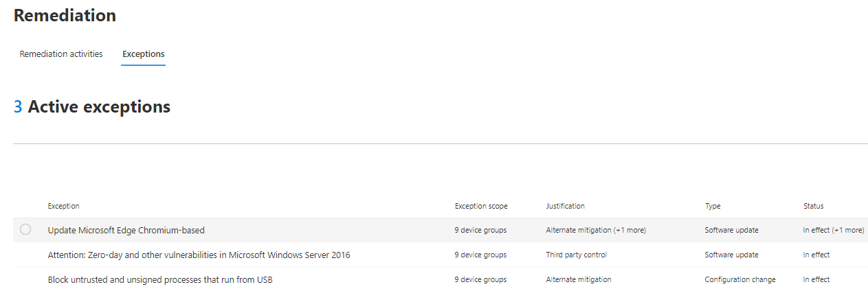Click the In effect (+1 more) status
The width and height of the screenshot is (868, 291).
pos(834,230)
